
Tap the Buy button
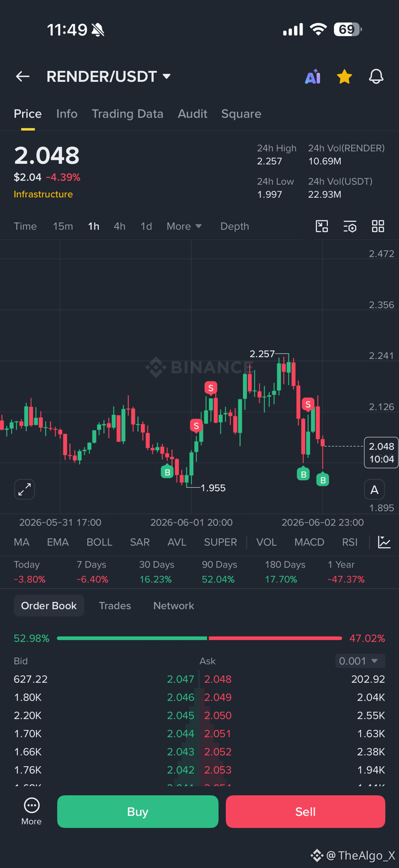click(138, 812)
